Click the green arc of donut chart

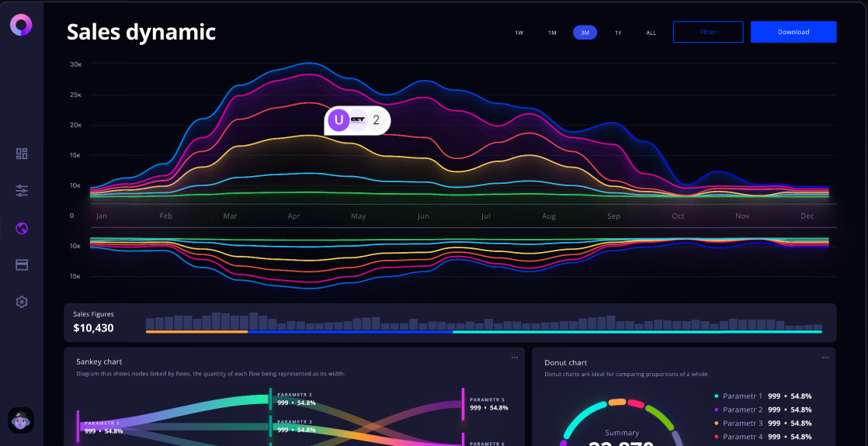(660, 417)
